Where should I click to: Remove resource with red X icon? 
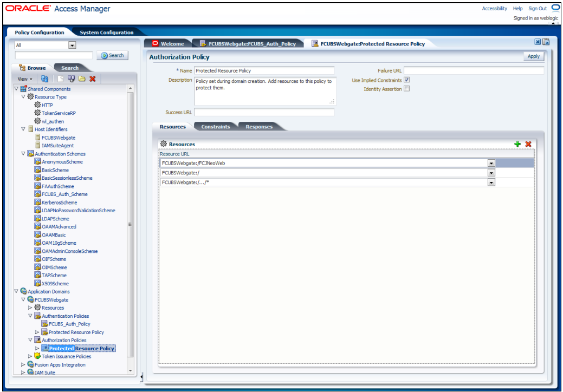pyautogui.click(x=528, y=144)
